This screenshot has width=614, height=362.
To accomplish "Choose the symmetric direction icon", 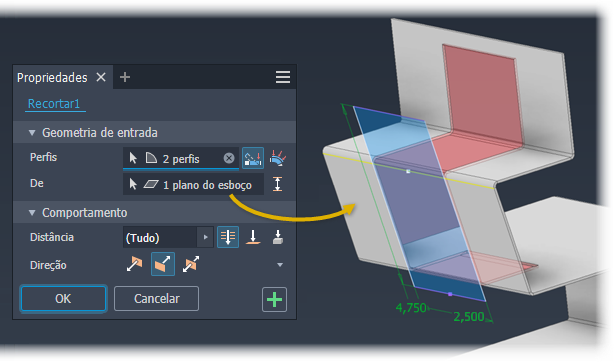I will pos(191,264).
